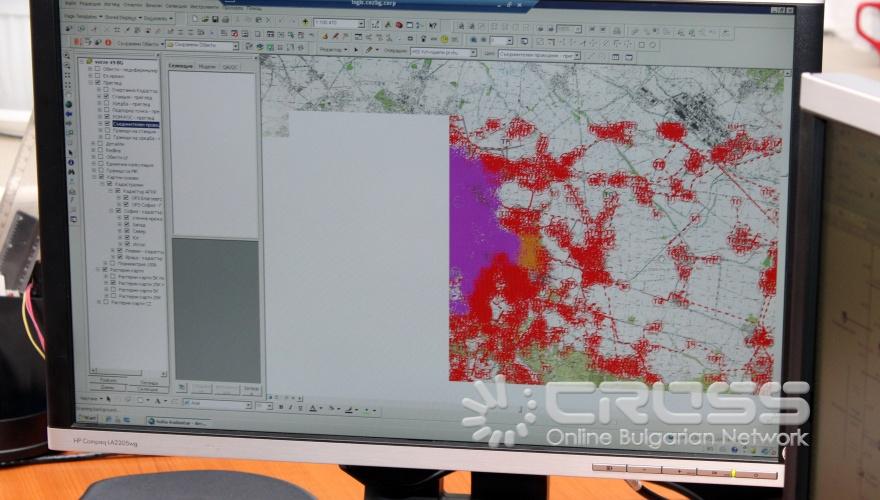
Task: Open the Editor menu button
Action: click(332, 49)
